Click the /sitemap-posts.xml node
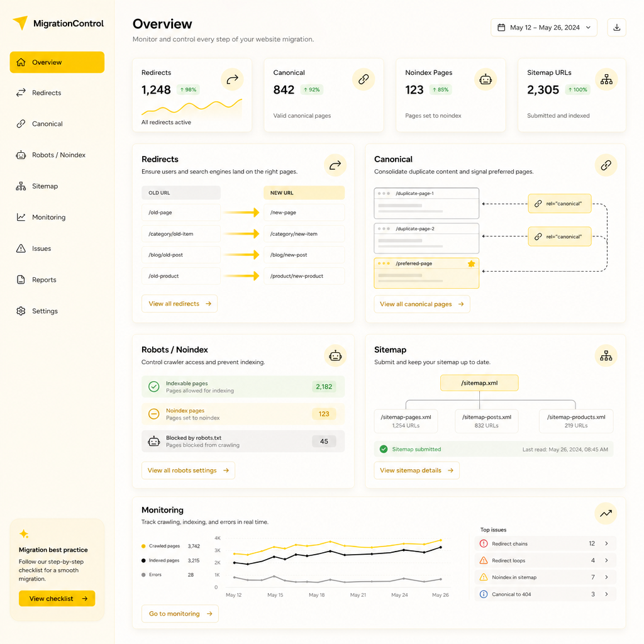The width and height of the screenshot is (644, 644). point(487,421)
